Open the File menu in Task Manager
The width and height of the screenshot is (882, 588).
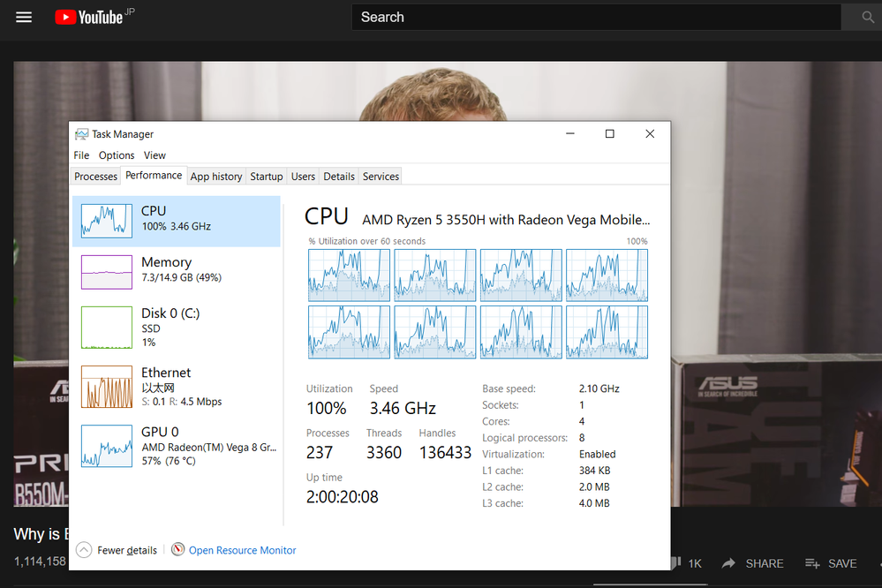pos(81,155)
